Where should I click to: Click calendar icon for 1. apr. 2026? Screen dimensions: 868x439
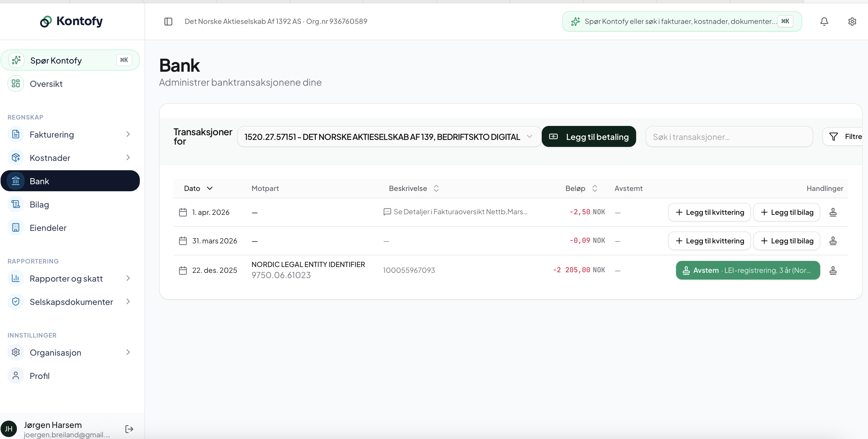pyautogui.click(x=183, y=212)
